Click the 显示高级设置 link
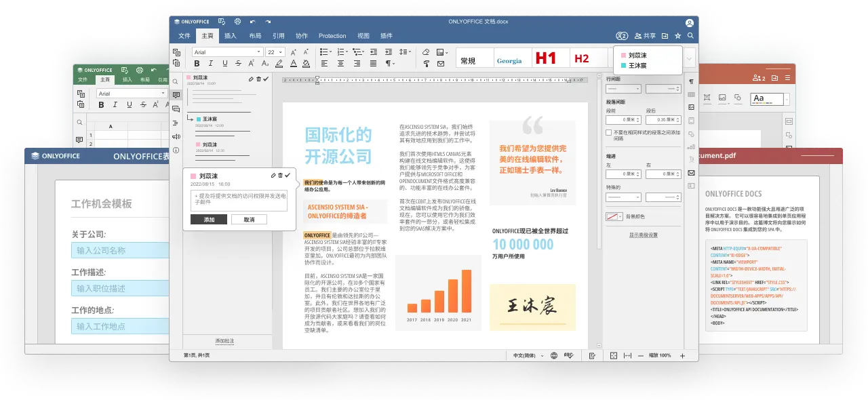 (644, 235)
